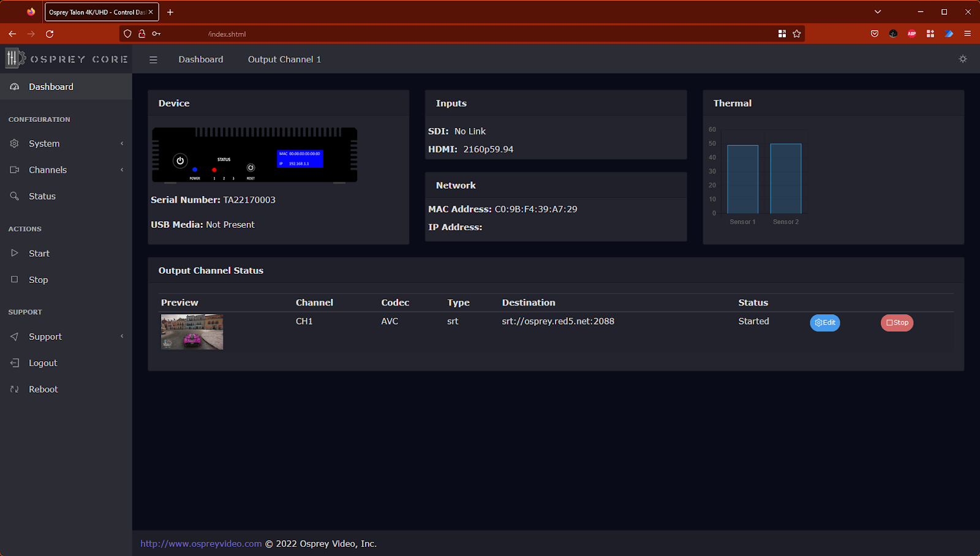
Task: Open Dashboard in the top navigation
Action: pyautogui.click(x=201, y=59)
